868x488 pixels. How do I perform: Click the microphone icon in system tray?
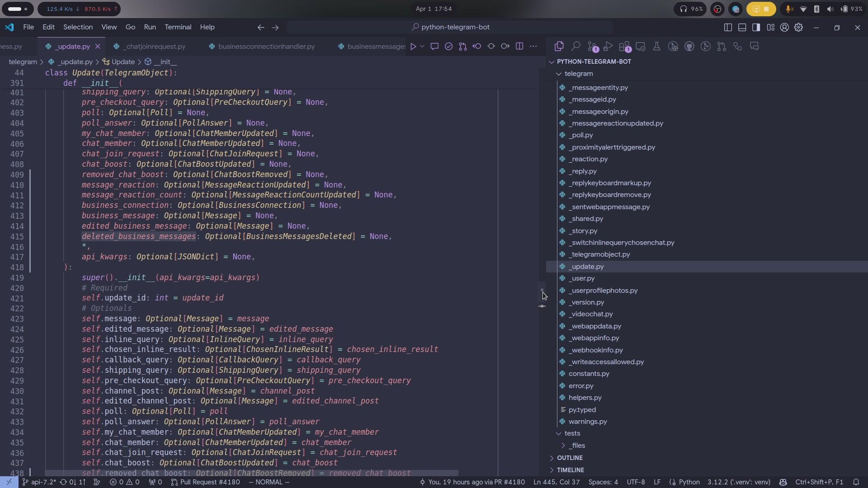pos(789,9)
